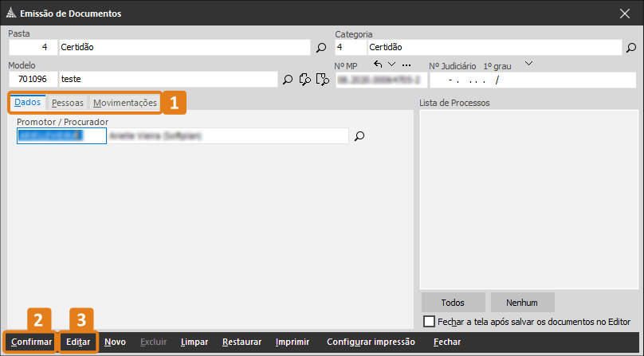Image resolution: width=644 pixels, height=356 pixels.
Task: Open the three-dots options above Nº MP
Action: (x=406, y=65)
